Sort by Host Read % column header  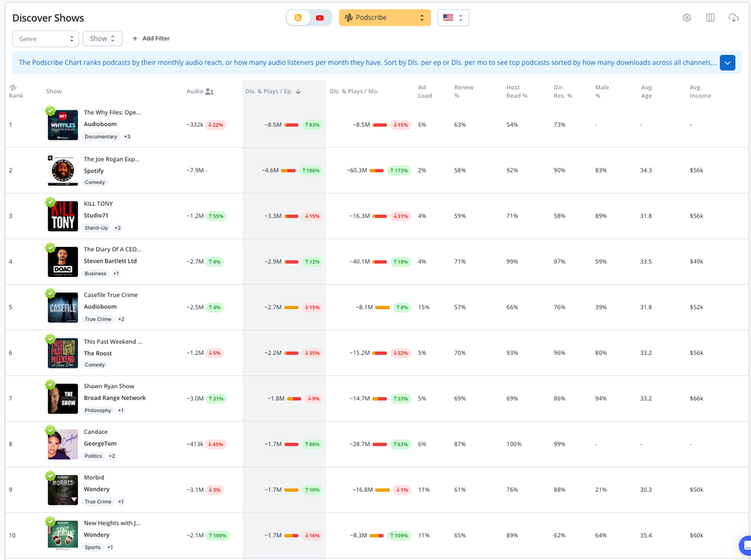517,92
